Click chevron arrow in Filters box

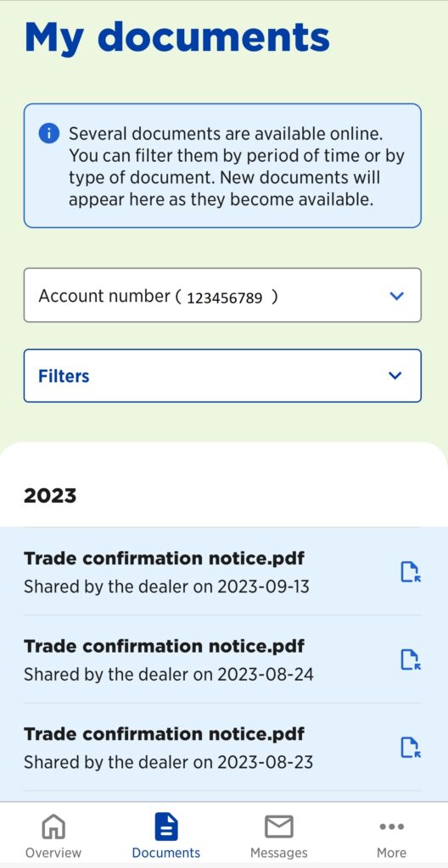tap(395, 376)
